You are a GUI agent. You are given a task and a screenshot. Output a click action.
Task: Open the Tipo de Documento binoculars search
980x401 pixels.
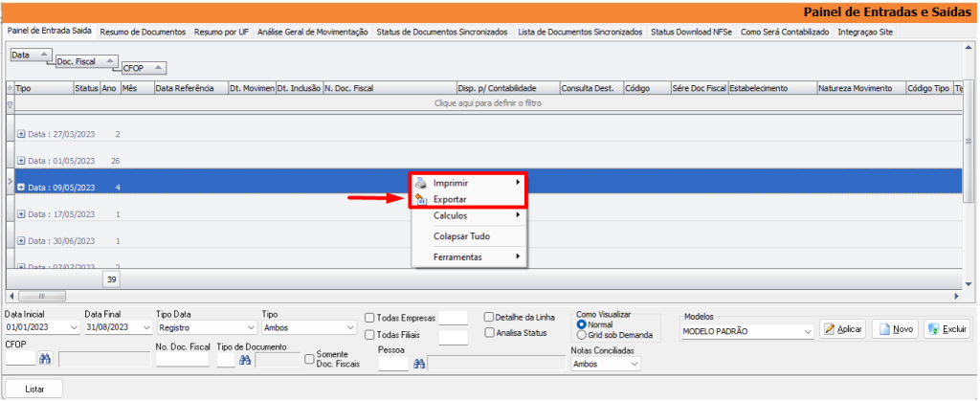click(x=246, y=359)
